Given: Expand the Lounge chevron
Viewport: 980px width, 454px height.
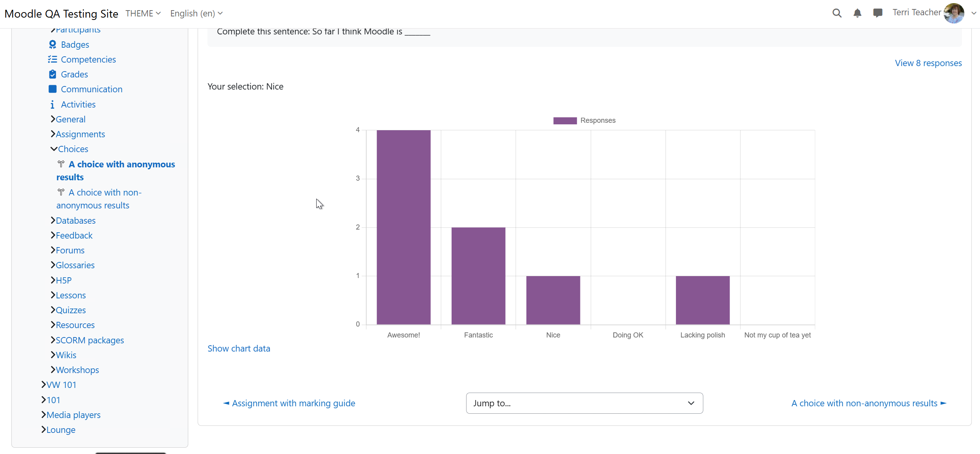Looking at the screenshot, I should click(43, 429).
